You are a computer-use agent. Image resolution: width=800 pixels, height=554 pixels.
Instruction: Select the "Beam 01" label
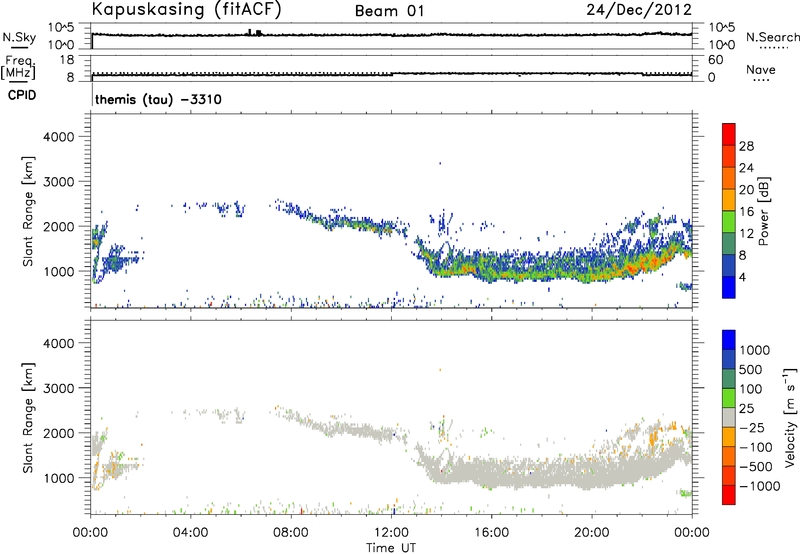(389, 11)
